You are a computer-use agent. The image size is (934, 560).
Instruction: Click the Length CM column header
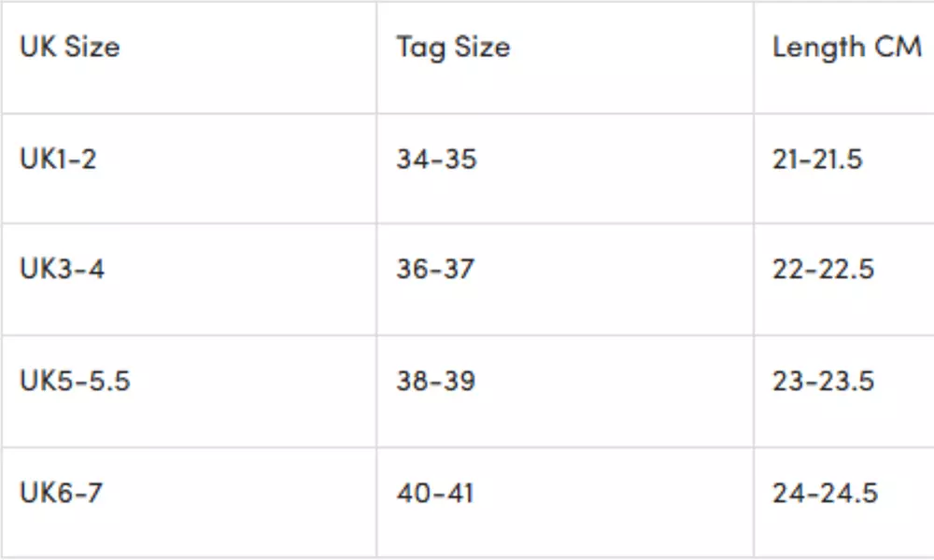click(x=846, y=48)
